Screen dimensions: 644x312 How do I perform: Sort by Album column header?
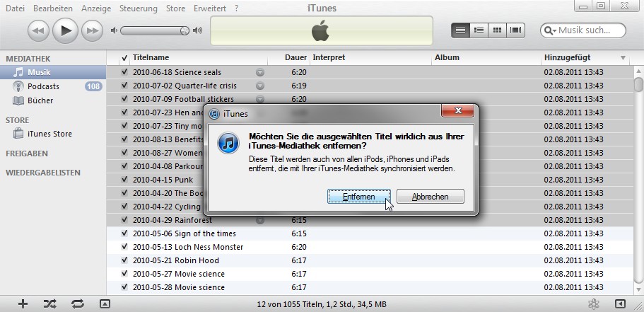[487, 57]
